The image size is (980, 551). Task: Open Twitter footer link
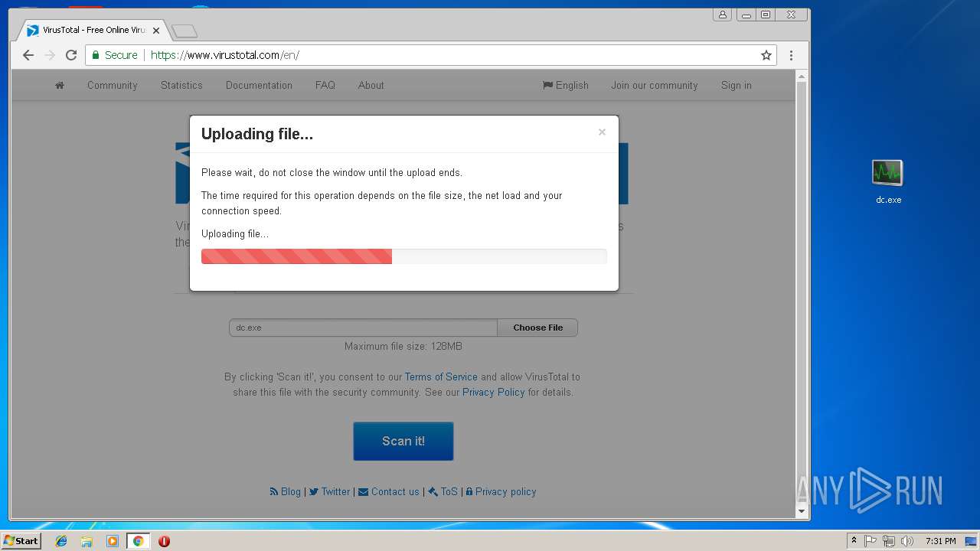[x=330, y=491]
